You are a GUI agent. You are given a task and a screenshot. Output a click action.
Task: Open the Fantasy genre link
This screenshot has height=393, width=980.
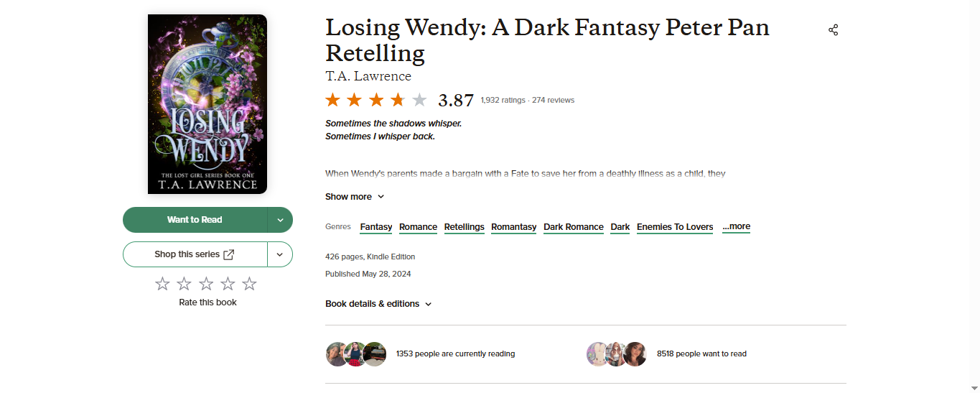[376, 227]
